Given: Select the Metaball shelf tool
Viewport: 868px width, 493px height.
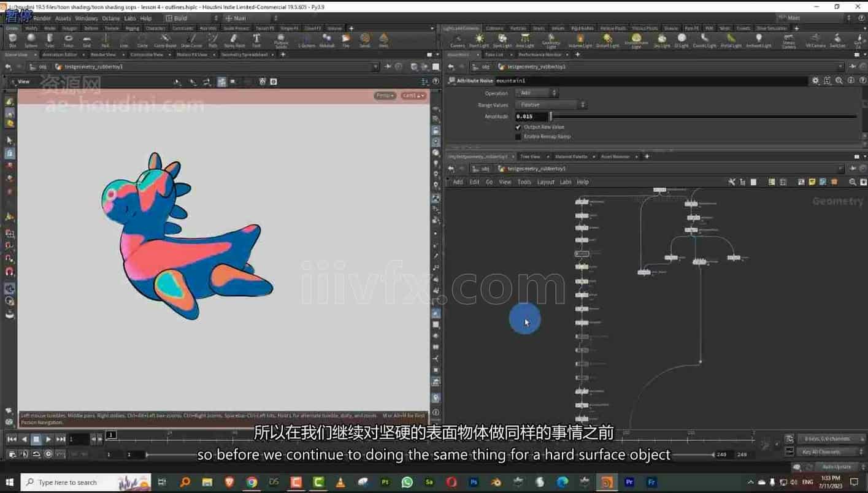Looking at the screenshot, I should coord(327,41).
